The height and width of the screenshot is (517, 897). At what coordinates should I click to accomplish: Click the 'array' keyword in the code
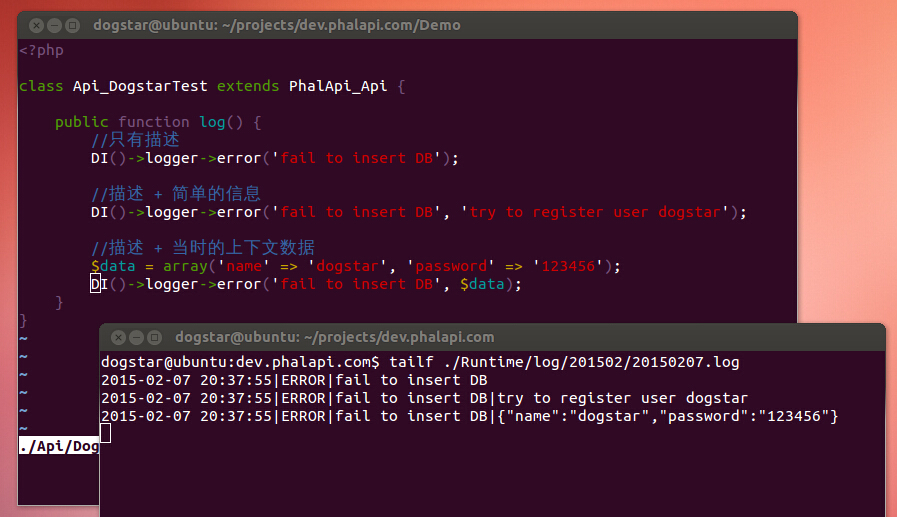(185, 267)
